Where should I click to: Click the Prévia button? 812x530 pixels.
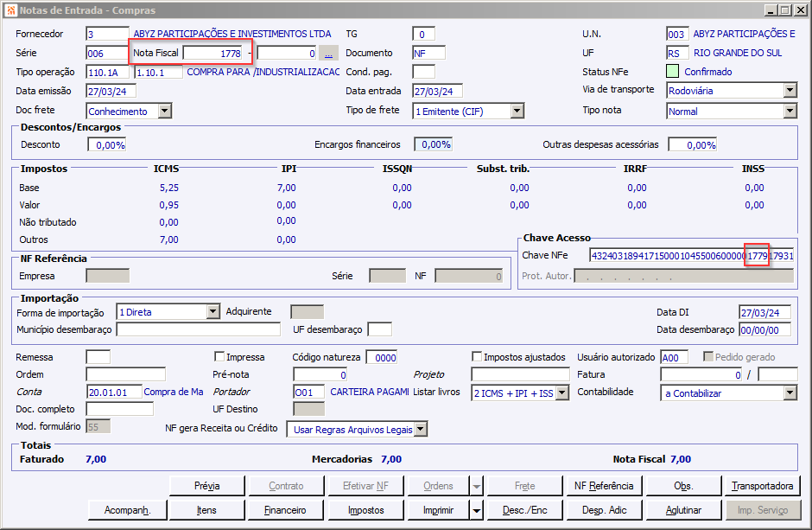click(207, 486)
